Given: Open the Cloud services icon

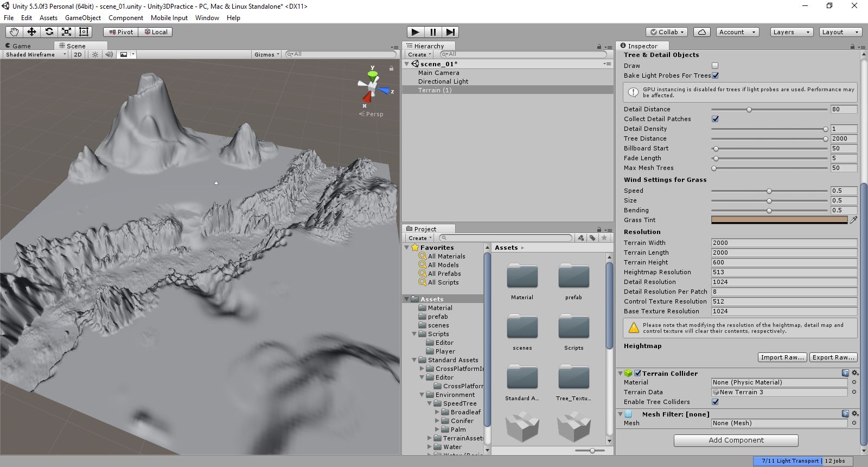Looking at the screenshot, I should tap(702, 32).
